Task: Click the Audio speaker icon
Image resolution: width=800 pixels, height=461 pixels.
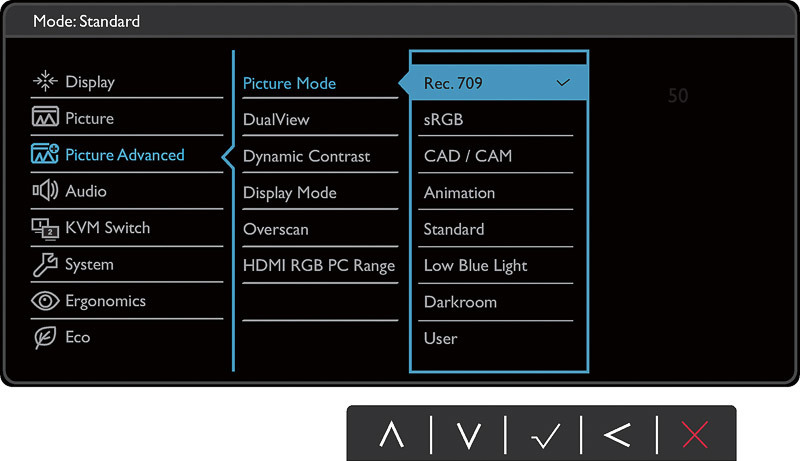Action: point(45,191)
